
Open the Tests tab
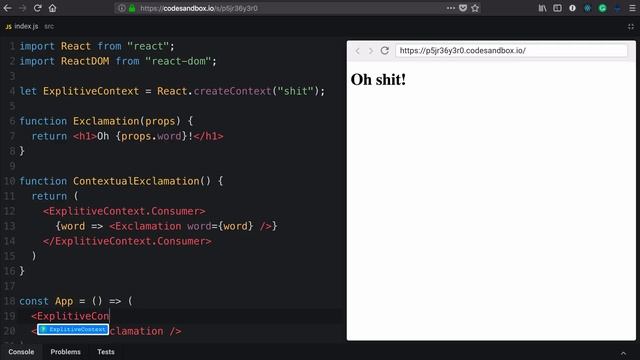pos(106,352)
